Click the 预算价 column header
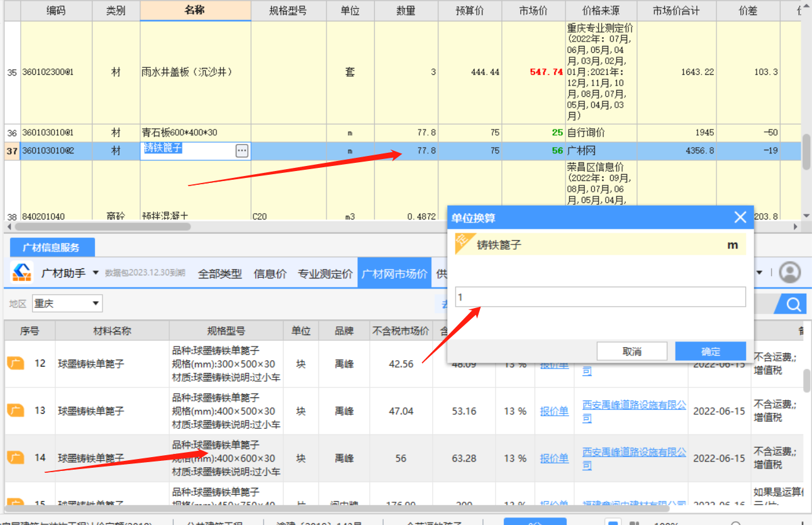812x525 pixels. tap(470, 11)
